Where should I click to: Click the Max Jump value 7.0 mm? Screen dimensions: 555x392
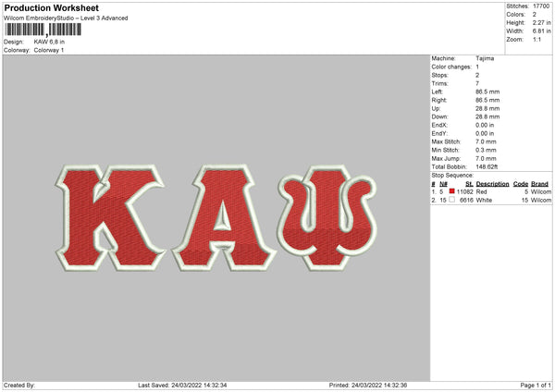[x=486, y=158]
